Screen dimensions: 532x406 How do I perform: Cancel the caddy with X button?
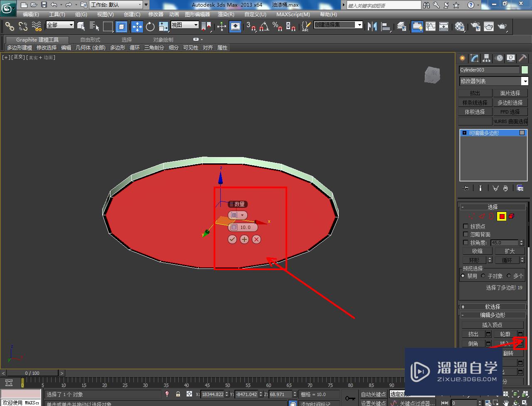256,239
